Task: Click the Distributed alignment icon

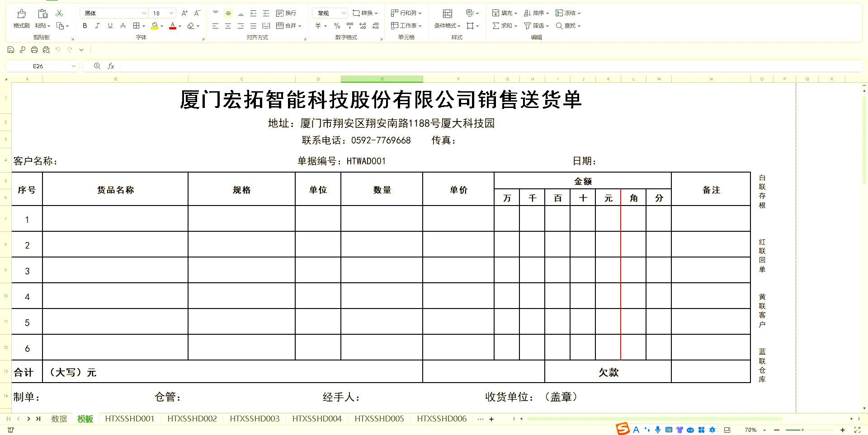Action: [x=266, y=26]
